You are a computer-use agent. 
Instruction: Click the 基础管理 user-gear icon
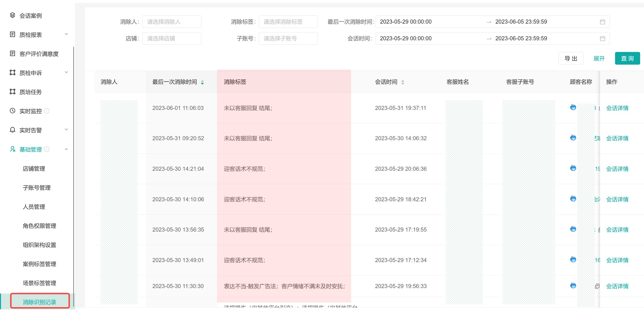(x=13, y=149)
